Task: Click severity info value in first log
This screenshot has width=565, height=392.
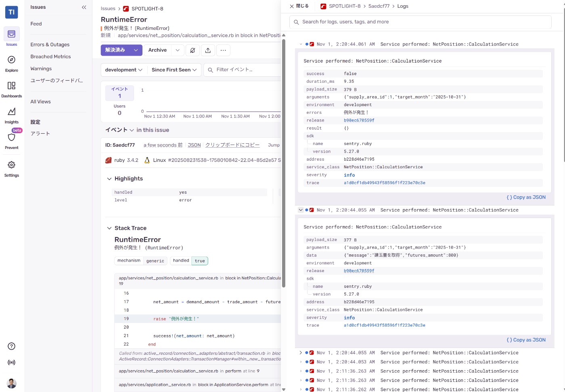Action: click(349, 175)
